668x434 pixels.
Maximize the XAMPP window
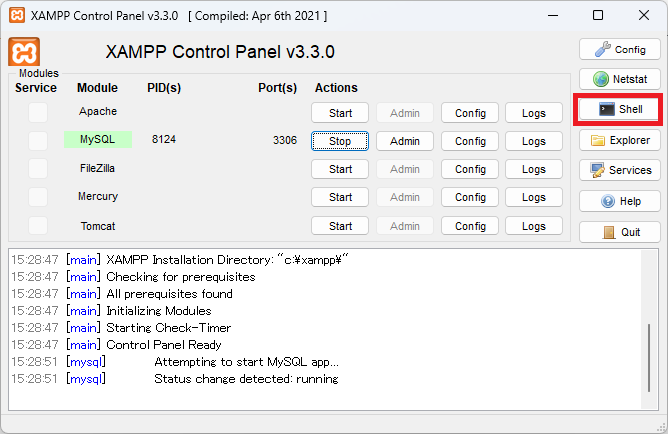598,15
